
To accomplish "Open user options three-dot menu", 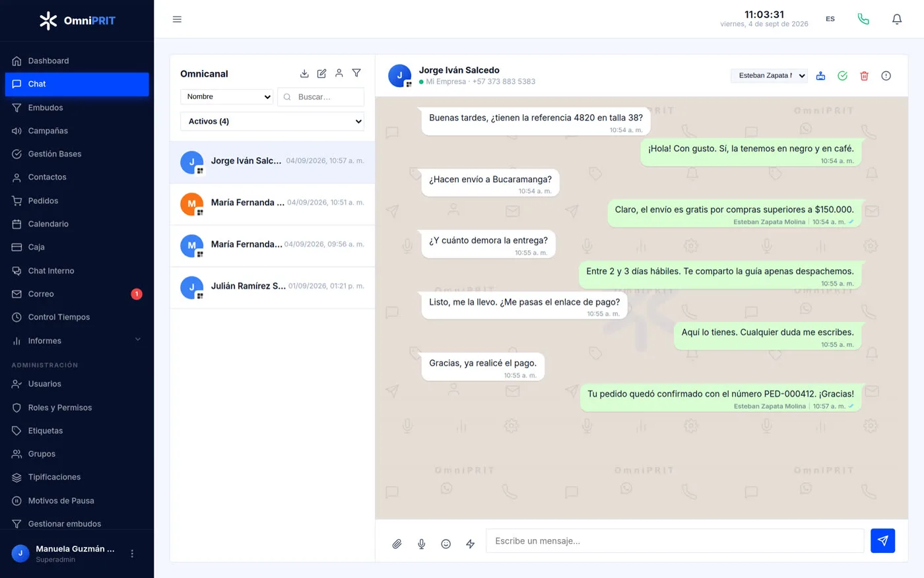I will pyautogui.click(x=132, y=554).
